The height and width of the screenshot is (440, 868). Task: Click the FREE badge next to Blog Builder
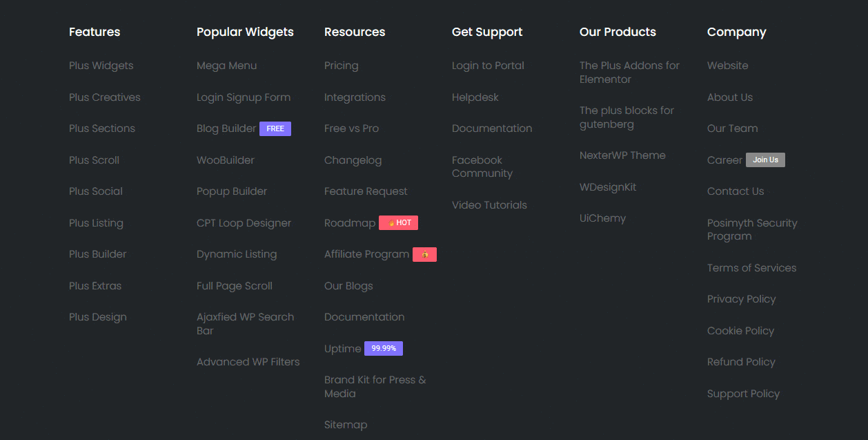pyautogui.click(x=275, y=128)
